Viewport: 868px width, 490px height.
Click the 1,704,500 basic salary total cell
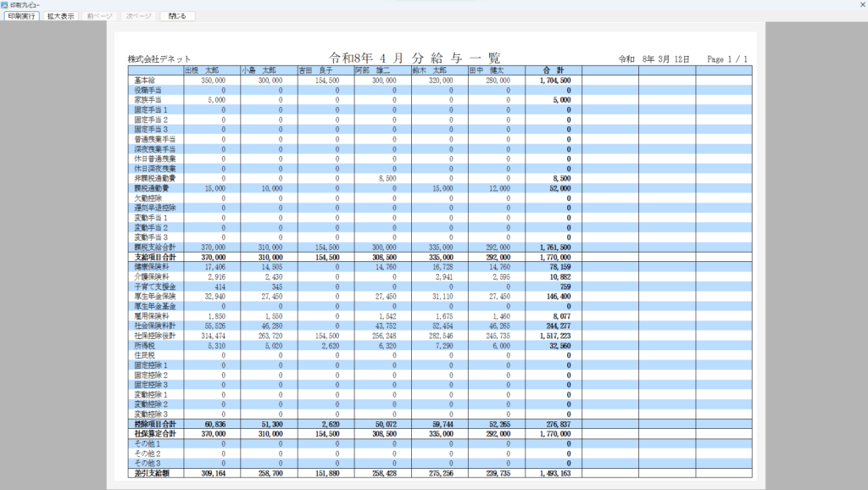pos(554,80)
